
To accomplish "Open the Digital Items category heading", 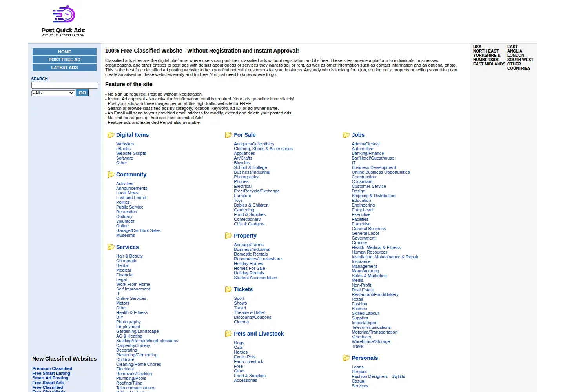I will [132, 135].
